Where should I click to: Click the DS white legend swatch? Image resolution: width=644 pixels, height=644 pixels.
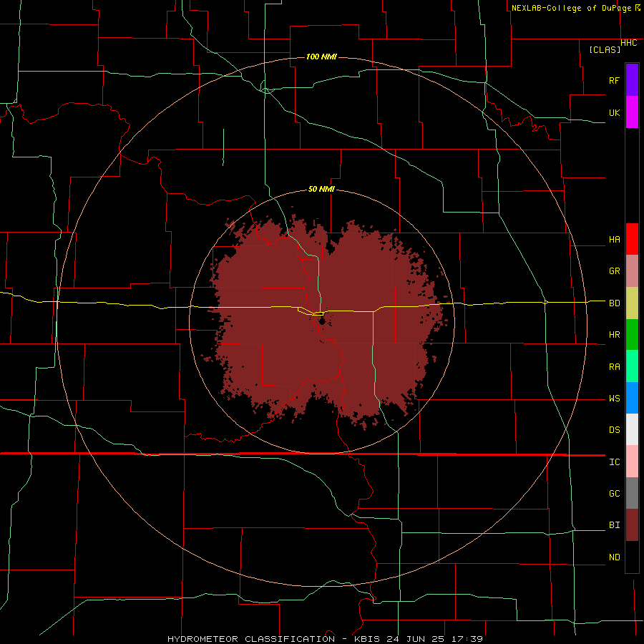[632, 429]
